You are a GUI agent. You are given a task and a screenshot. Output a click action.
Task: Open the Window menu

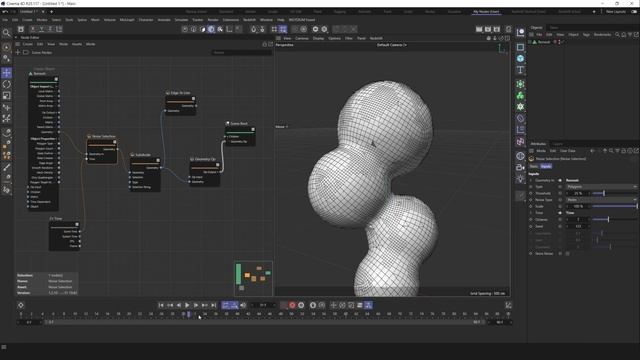coord(266,20)
